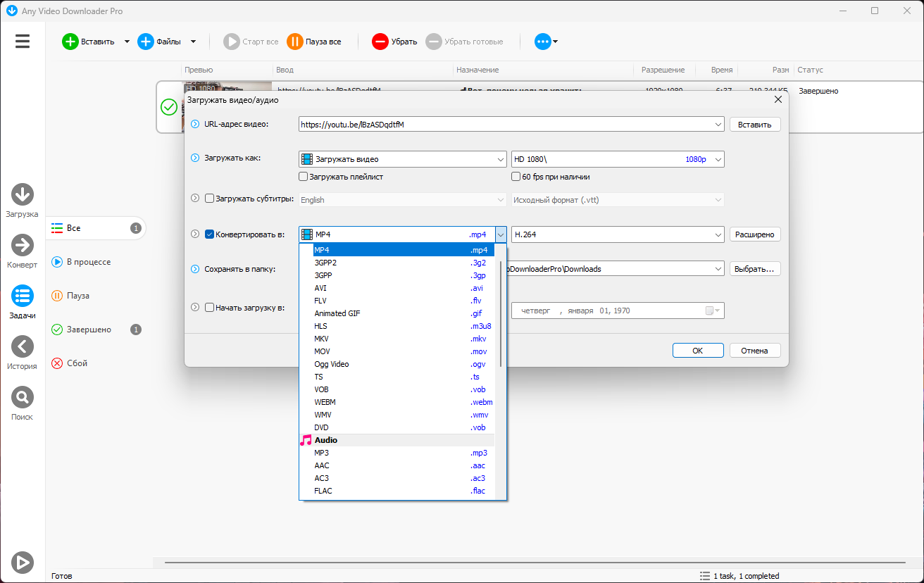Click the red Убрать minus icon
This screenshot has height=583, width=924.
[x=380, y=42]
